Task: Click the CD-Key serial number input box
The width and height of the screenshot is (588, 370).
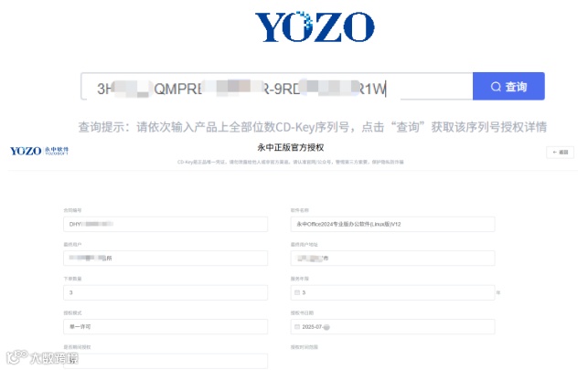Action: click(277, 87)
